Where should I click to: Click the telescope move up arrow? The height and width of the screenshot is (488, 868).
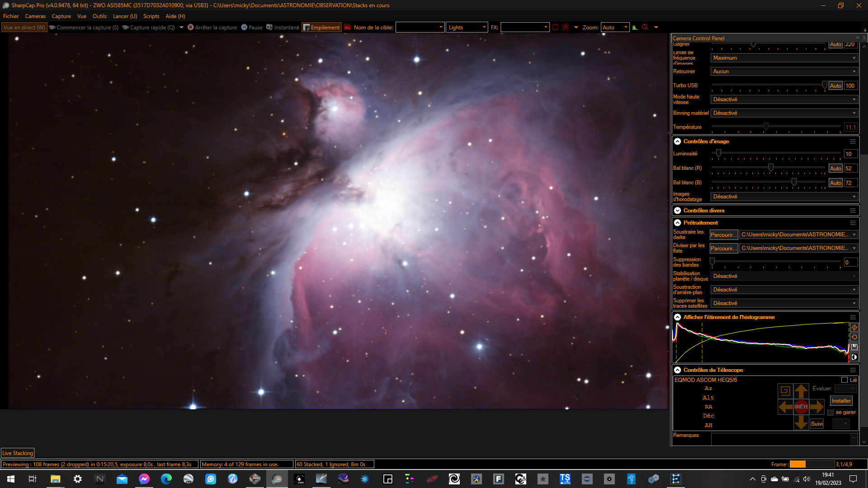point(801,391)
